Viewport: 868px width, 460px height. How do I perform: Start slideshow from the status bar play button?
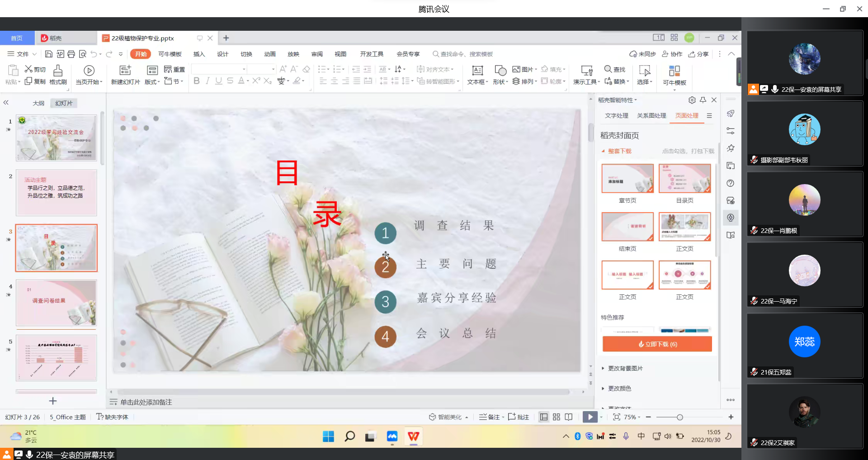click(590, 417)
